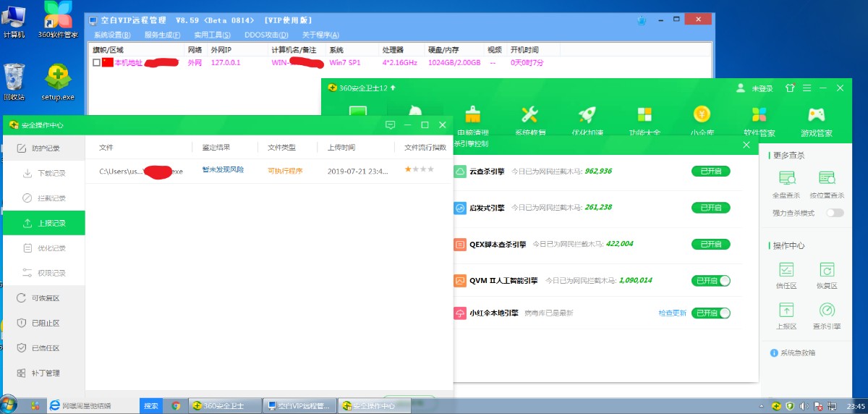Toggle the QVM II人工智能引擎 已开启 switch
Screen dimensions: 868x414
point(710,281)
